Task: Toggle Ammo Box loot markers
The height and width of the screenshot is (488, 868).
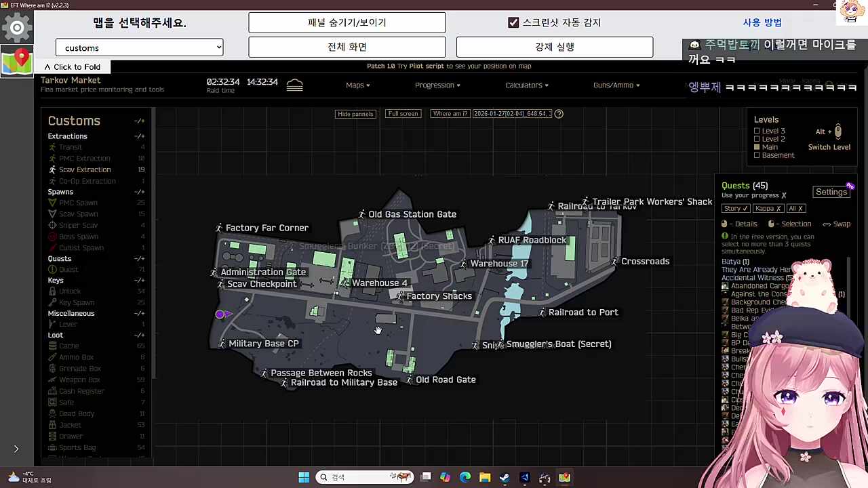Action: 76,357
